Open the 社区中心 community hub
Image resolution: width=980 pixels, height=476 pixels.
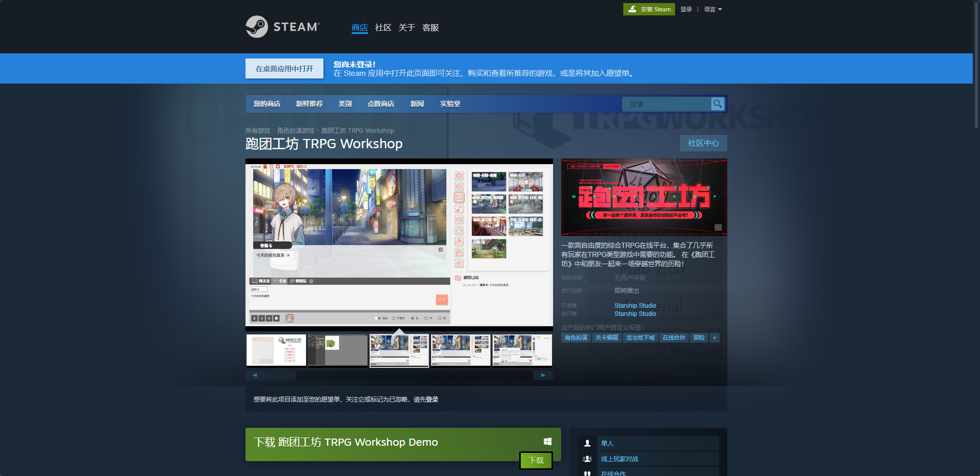point(704,143)
